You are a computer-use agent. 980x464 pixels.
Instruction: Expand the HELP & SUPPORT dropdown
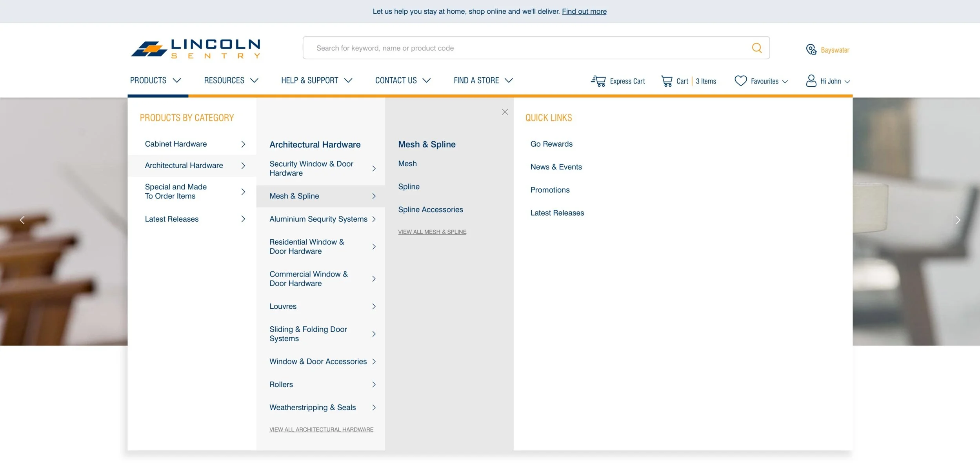click(309, 80)
